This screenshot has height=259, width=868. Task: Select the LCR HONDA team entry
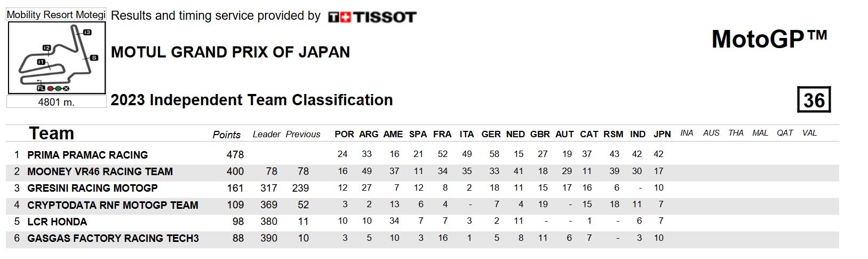[57, 222]
